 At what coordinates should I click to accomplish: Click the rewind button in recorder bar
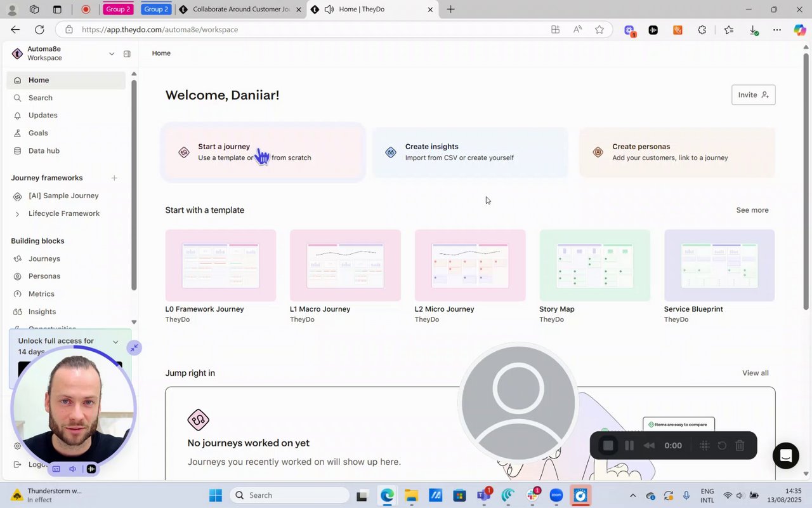(x=649, y=446)
